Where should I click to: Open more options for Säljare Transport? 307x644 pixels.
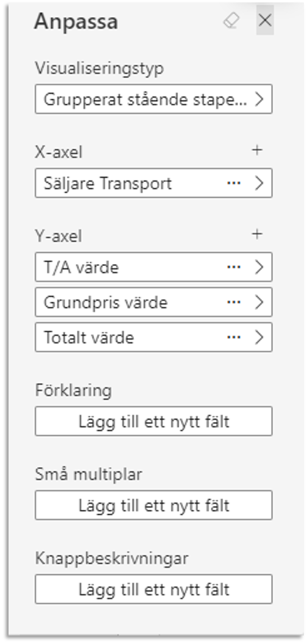(234, 183)
